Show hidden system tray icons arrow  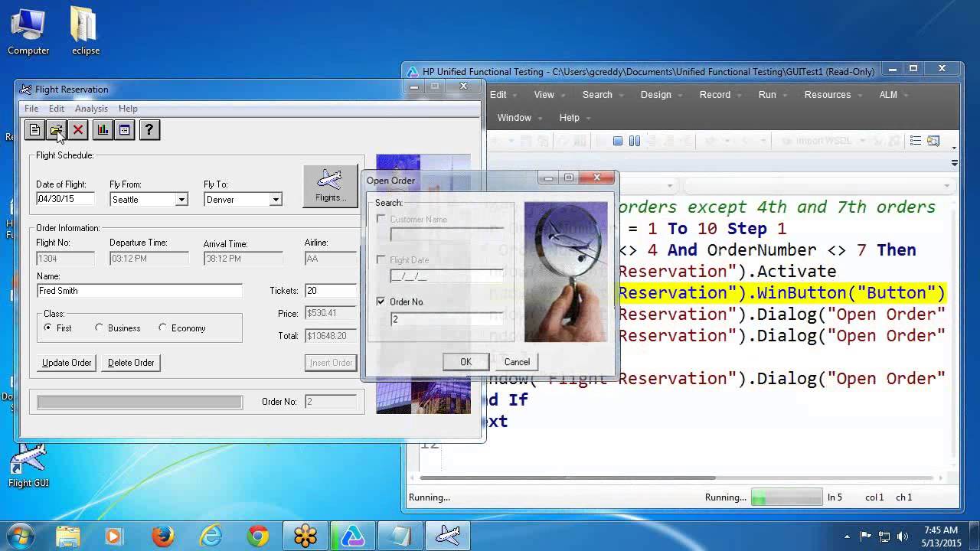847,536
